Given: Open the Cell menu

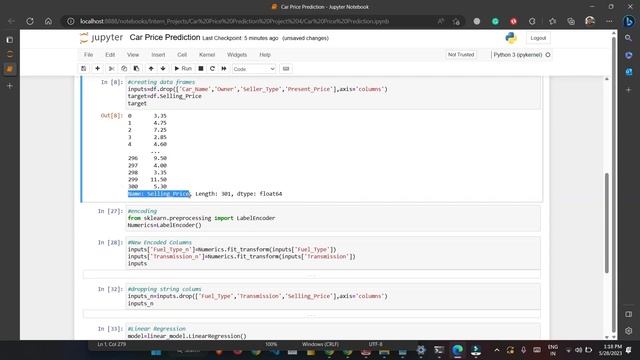Looking at the screenshot, I should coord(182,55).
